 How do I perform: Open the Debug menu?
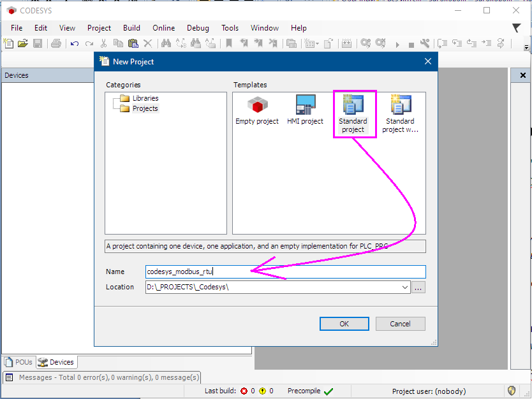click(198, 28)
